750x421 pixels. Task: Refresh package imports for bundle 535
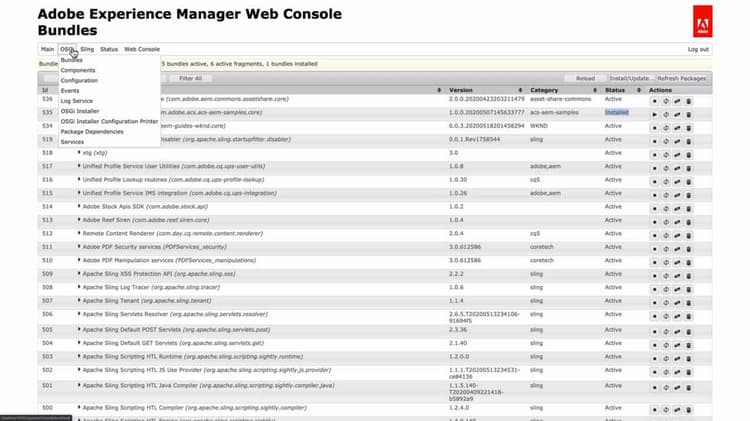[666, 114]
